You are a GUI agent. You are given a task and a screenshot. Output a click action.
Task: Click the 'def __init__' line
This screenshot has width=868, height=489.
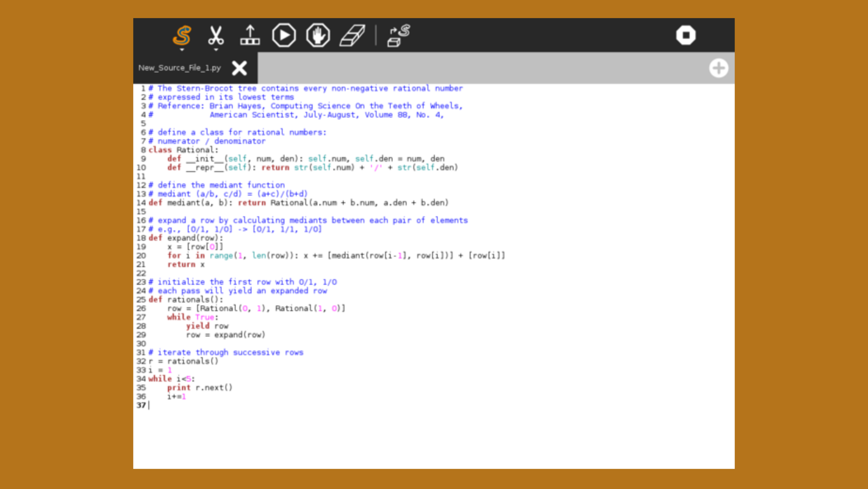coord(306,159)
